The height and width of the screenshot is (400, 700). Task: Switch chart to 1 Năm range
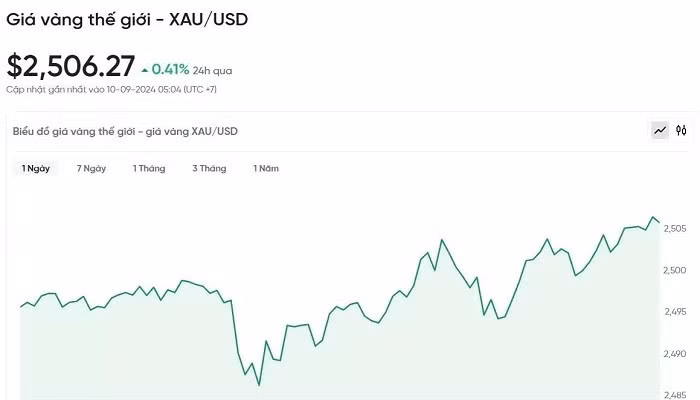pos(266,168)
